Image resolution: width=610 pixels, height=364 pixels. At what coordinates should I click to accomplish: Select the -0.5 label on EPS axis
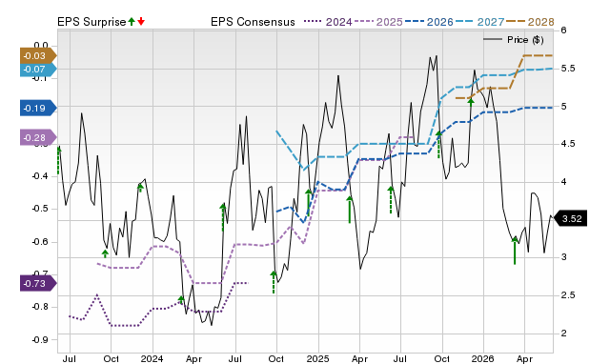(x=40, y=209)
